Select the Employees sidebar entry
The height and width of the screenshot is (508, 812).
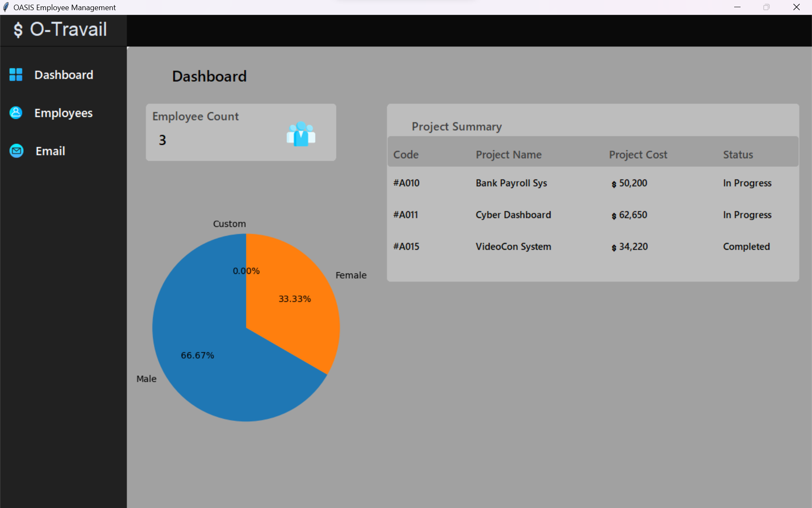coord(63,113)
